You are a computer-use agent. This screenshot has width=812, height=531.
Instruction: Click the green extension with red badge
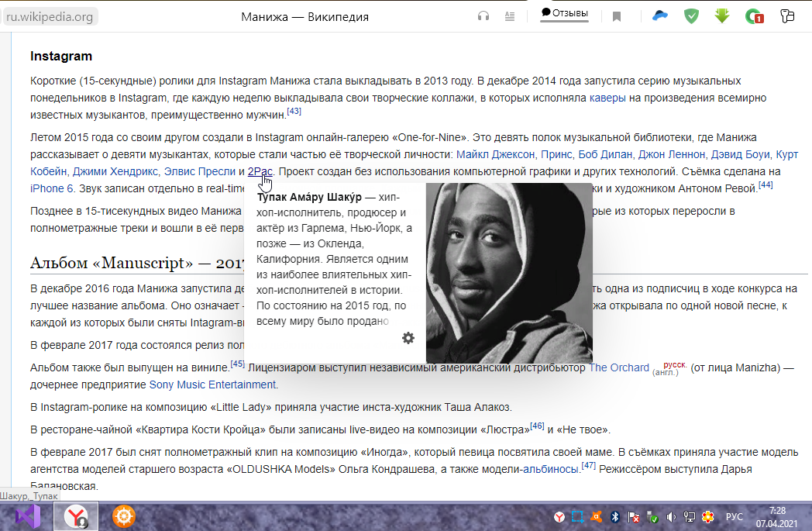click(x=754, y=16)
